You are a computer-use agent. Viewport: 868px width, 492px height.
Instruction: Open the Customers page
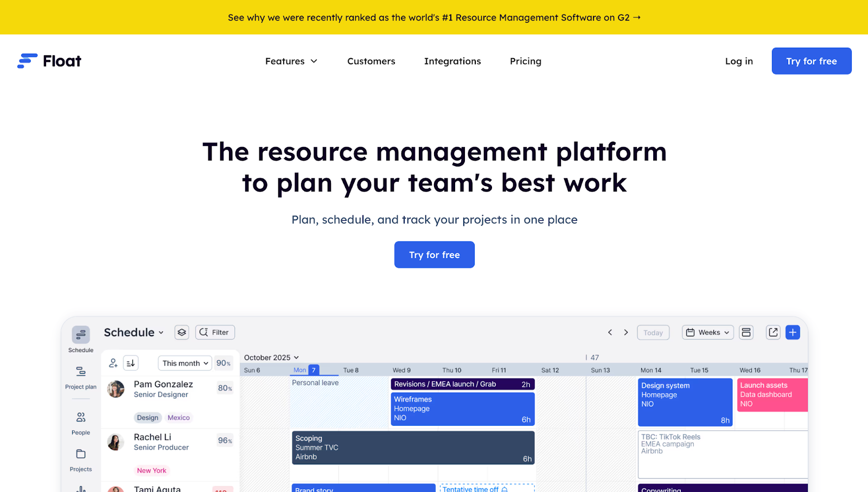pos(371,61)
